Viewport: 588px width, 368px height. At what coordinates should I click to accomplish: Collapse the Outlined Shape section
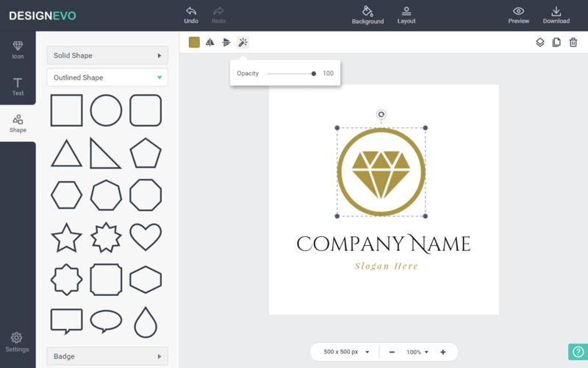(107, 77)
